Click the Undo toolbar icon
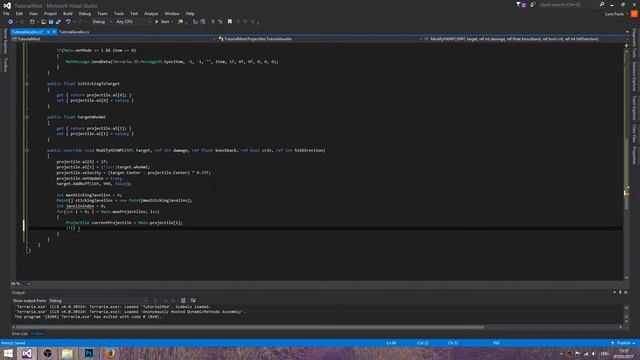 pos(68,22)
